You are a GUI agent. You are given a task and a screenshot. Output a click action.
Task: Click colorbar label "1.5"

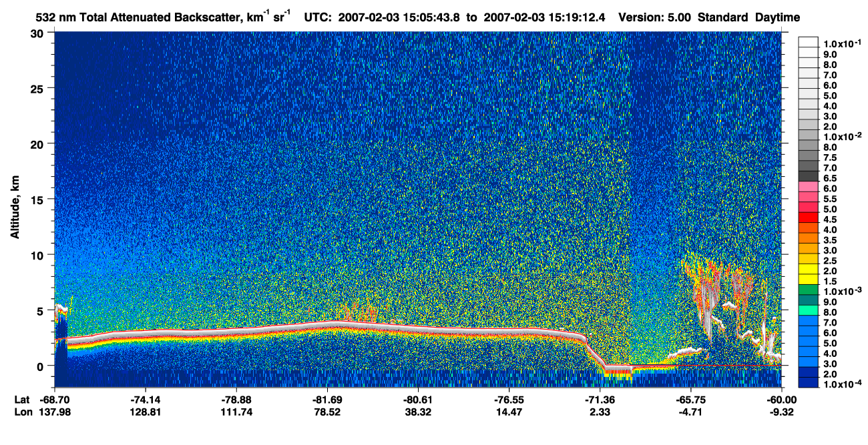click(x=831, y=282)
